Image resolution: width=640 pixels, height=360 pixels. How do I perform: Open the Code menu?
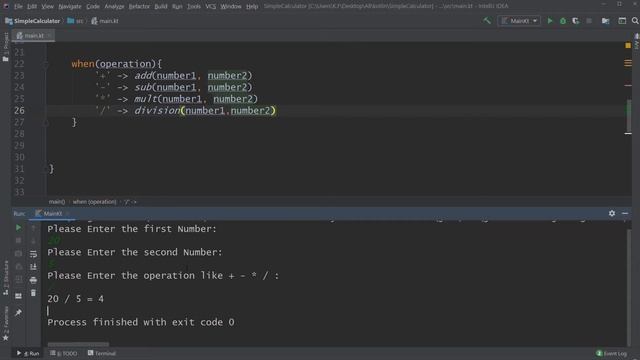[93, 7]
